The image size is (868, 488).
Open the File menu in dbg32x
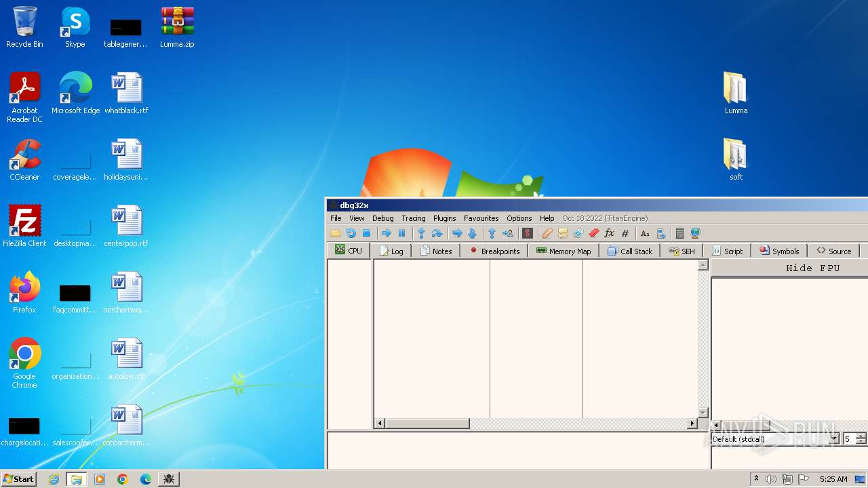point(336,218)
